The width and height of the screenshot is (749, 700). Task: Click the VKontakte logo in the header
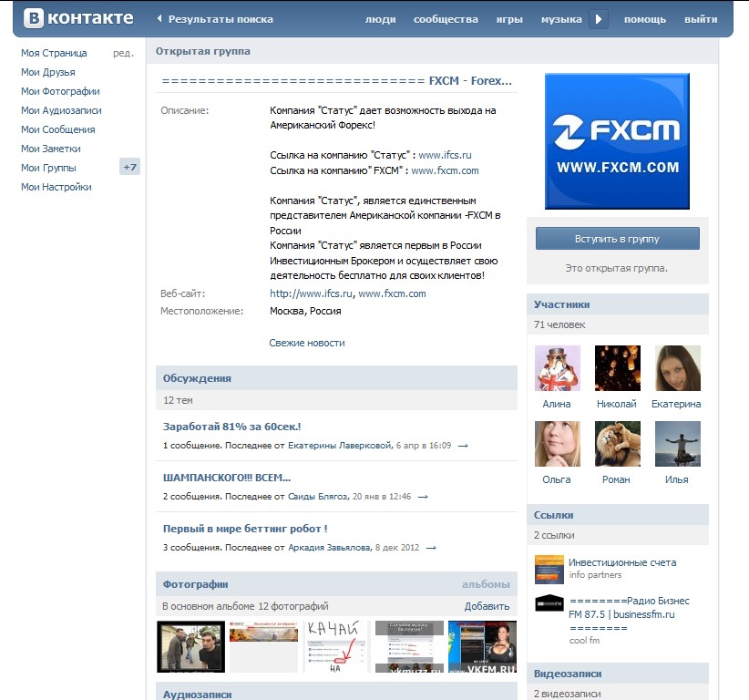[x=78, y=18]
